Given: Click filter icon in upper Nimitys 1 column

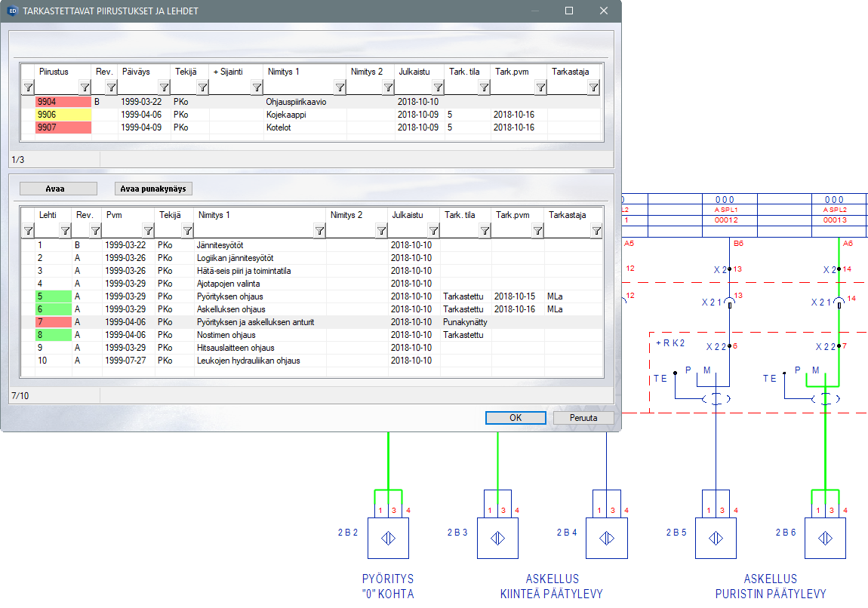Looking at the screenshot, I should pyautogui.click(x=340, y=88).
